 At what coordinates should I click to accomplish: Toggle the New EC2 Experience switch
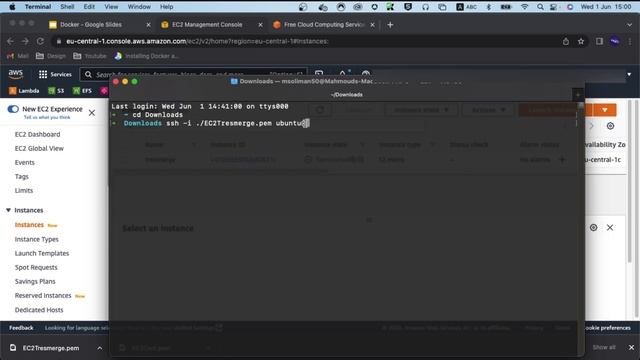[13, 109]
